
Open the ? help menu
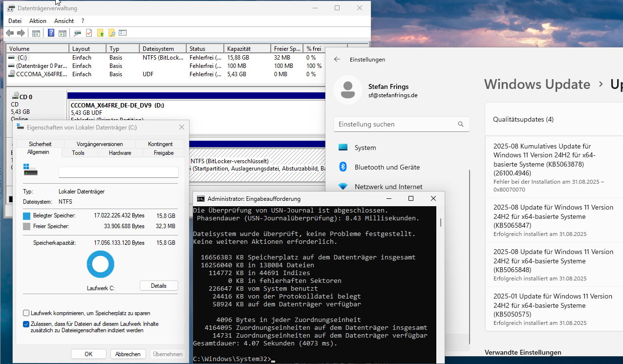coord(83,21)
